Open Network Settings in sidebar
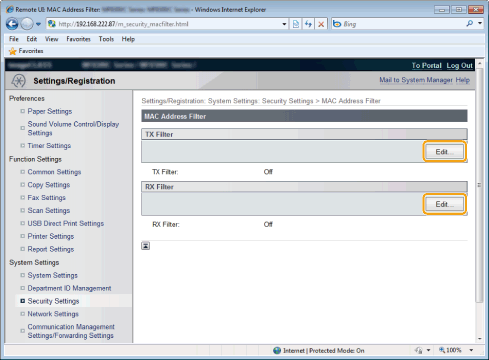 (53, 314)
